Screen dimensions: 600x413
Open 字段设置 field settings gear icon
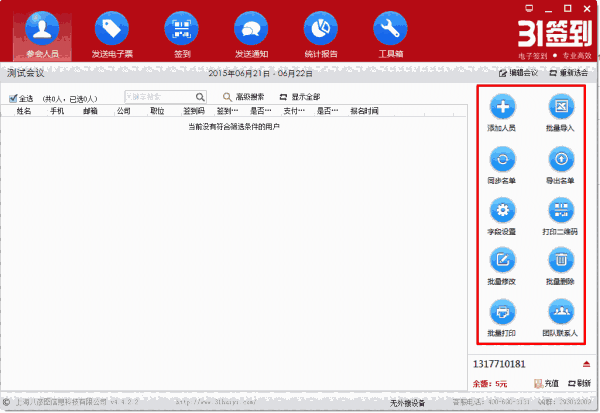point(502,210)
